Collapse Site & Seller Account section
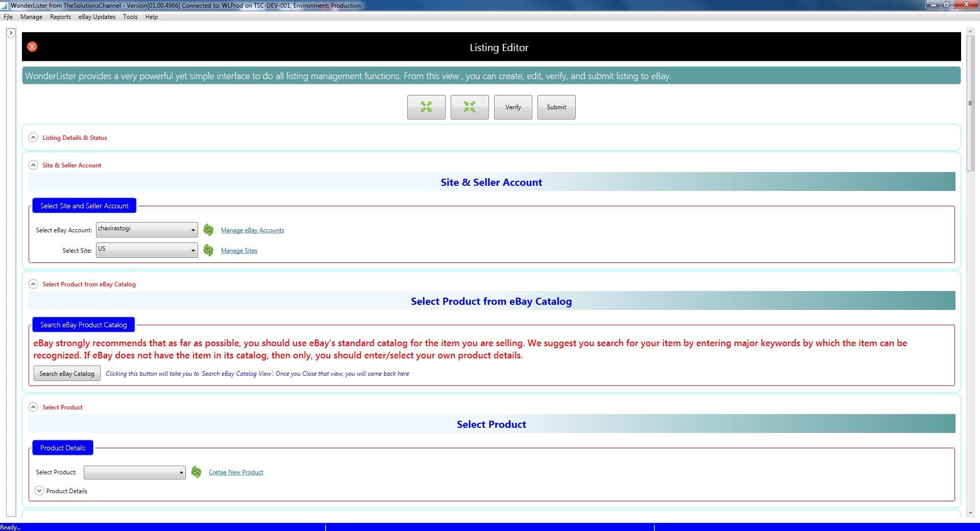 [x=33, y=165]
